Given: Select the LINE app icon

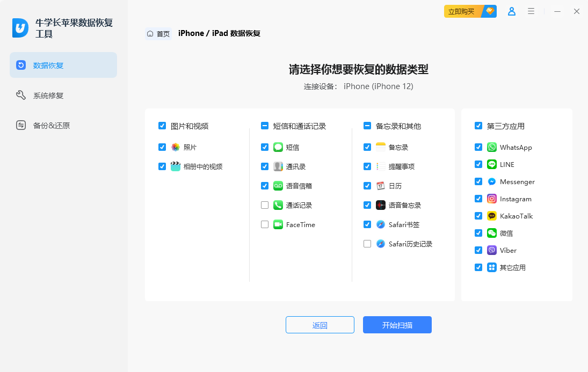Looking at the screenshot, I should click(492, 164).
